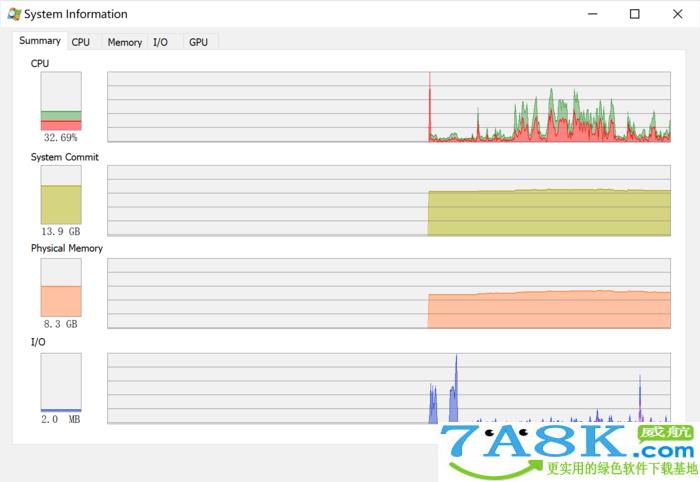Click the 32.69% CPU value
The width and height of the screenshot is (700, 482).
61,137
